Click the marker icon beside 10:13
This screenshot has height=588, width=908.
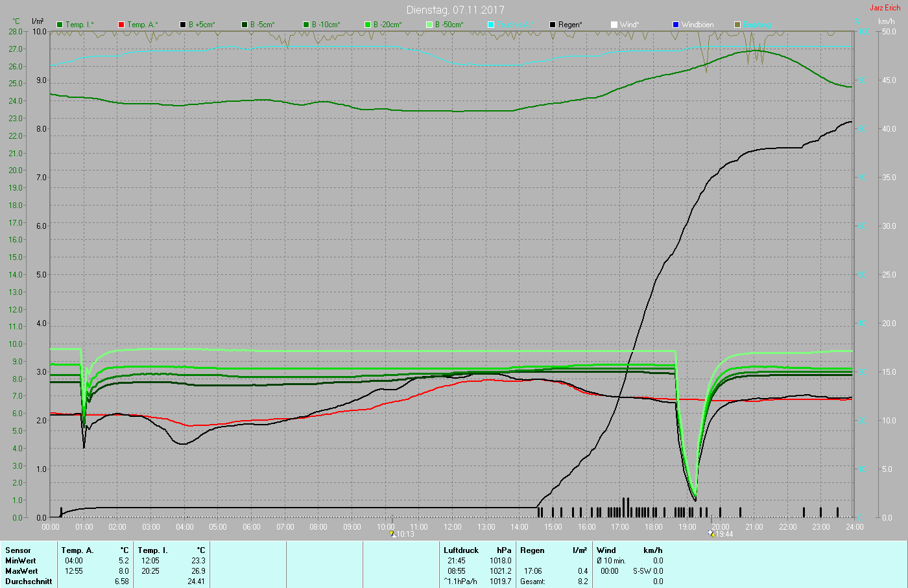393,534
